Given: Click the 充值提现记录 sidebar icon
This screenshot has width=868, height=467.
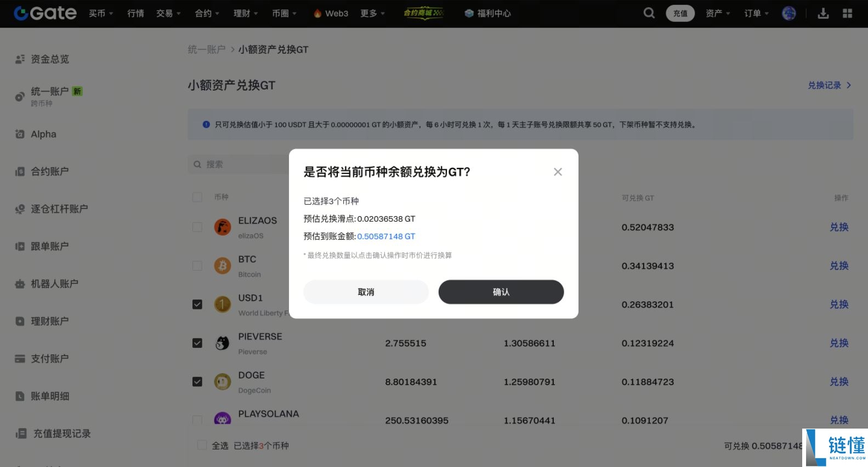Looking at the screenshot, I should (x=21, y=434).
